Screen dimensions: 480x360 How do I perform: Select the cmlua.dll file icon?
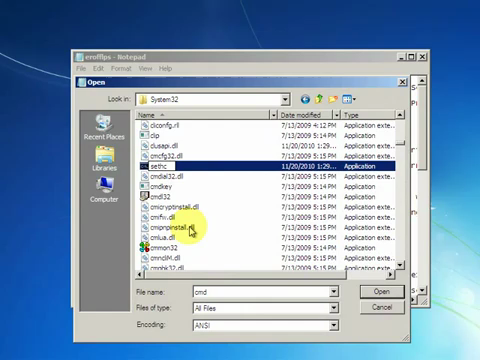[144, 238]
